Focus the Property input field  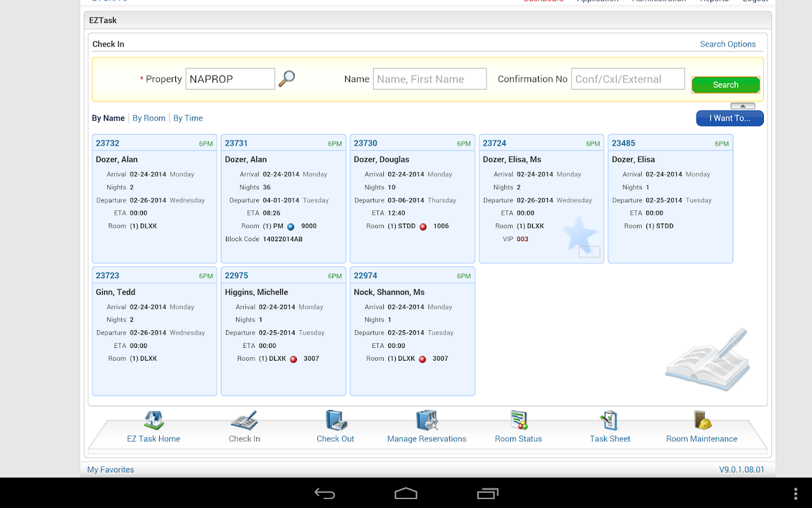(230, 79)
